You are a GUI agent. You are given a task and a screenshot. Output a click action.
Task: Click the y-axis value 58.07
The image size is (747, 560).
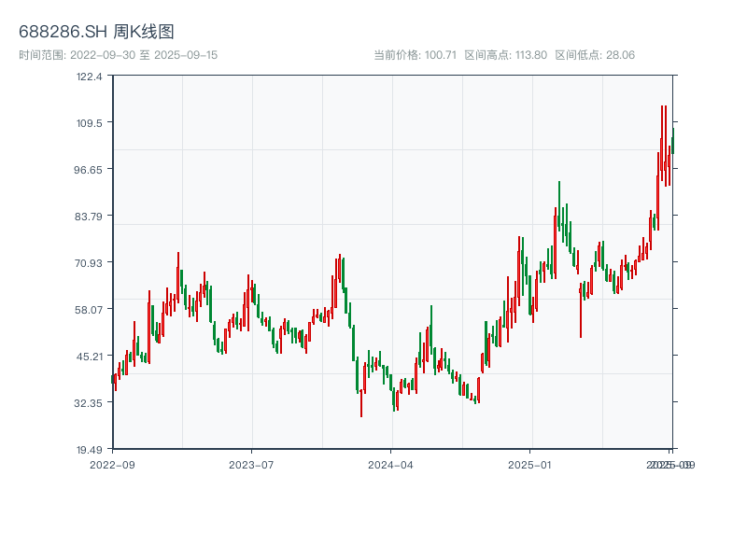88,310
